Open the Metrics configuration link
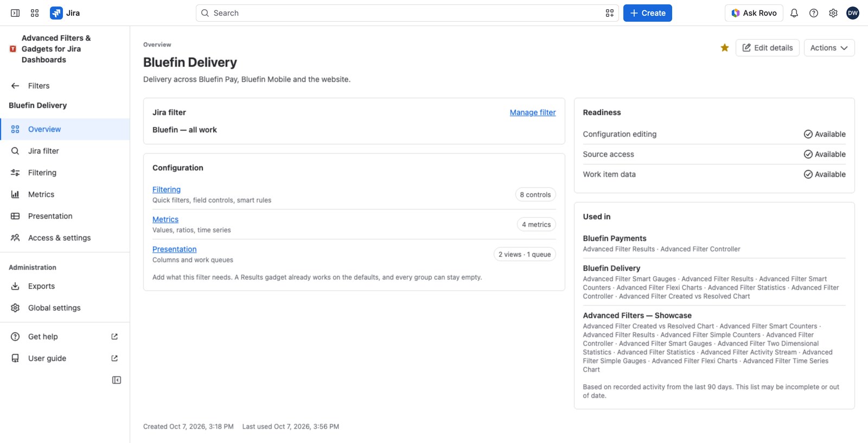 [x=165, y=219]
